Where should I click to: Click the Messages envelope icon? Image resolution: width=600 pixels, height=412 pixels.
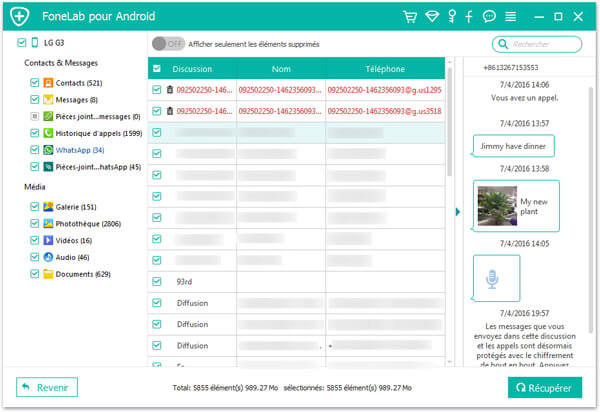tap(48, 99)
